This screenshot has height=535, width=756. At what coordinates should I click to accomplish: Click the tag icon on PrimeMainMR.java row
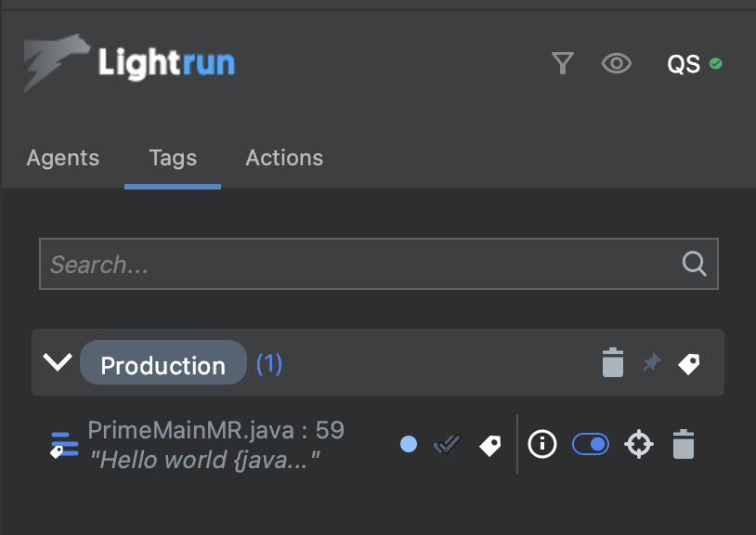click(489, 446)
